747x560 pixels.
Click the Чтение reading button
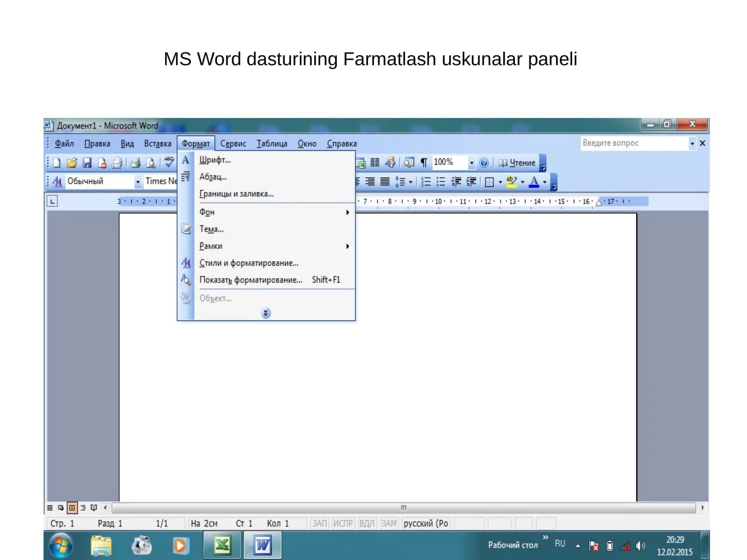517,163
